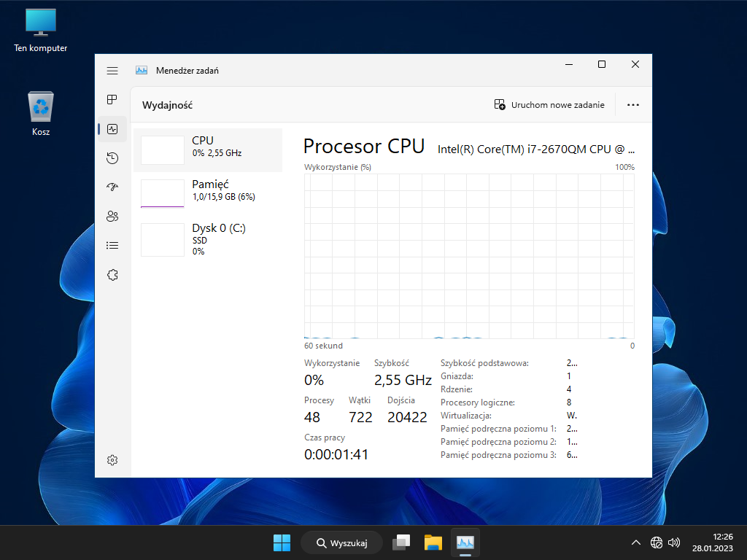Open the Details list icon in sidebar
The image size is (747, 560).
[112, 246]
